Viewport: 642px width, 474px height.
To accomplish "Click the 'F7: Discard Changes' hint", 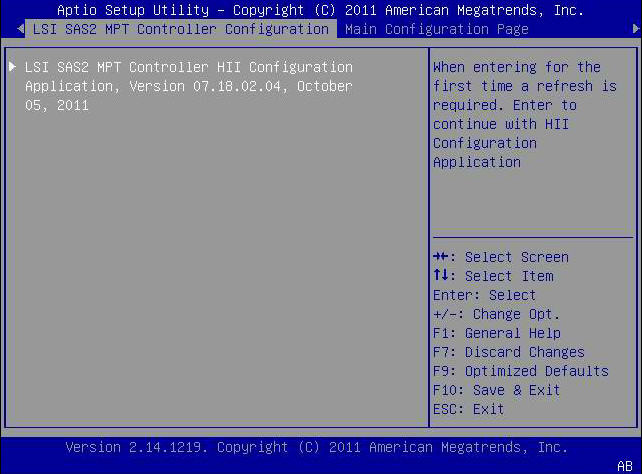I will click(509, 352).
